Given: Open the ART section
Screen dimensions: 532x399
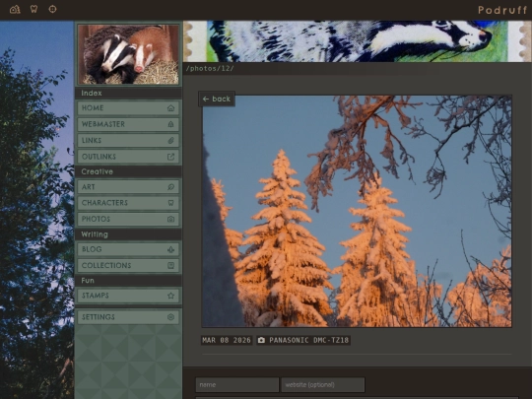Looking at the screenshot, I should click(x=128, y=187).
